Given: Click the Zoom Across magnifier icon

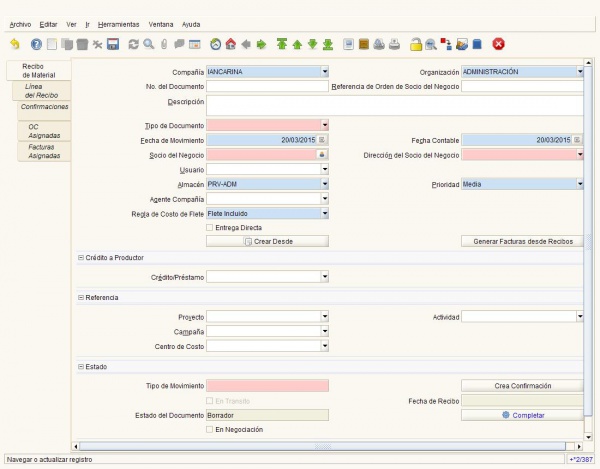Looking at the screenshot, I should [430, 44].
